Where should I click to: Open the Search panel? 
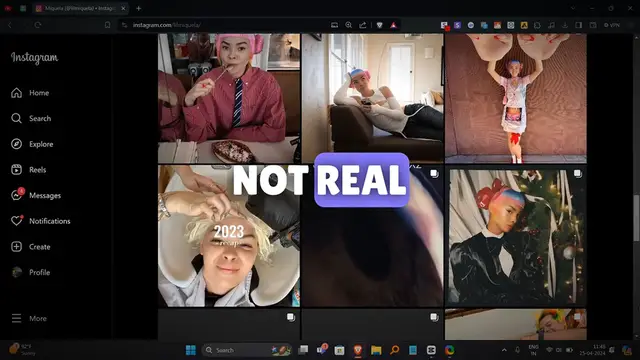tap(31, 119)
